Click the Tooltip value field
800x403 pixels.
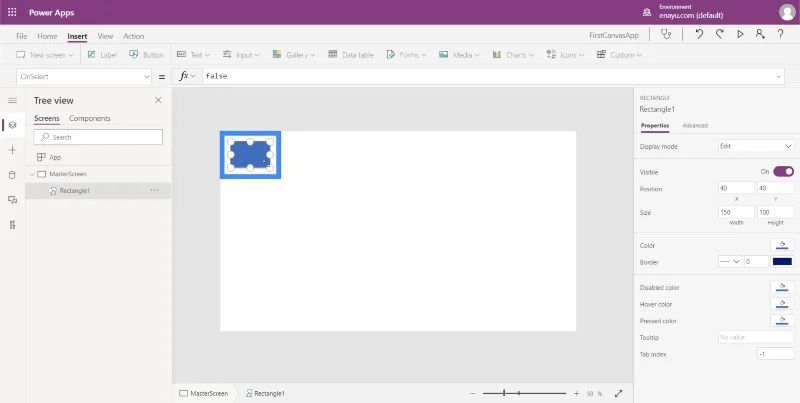756,337
